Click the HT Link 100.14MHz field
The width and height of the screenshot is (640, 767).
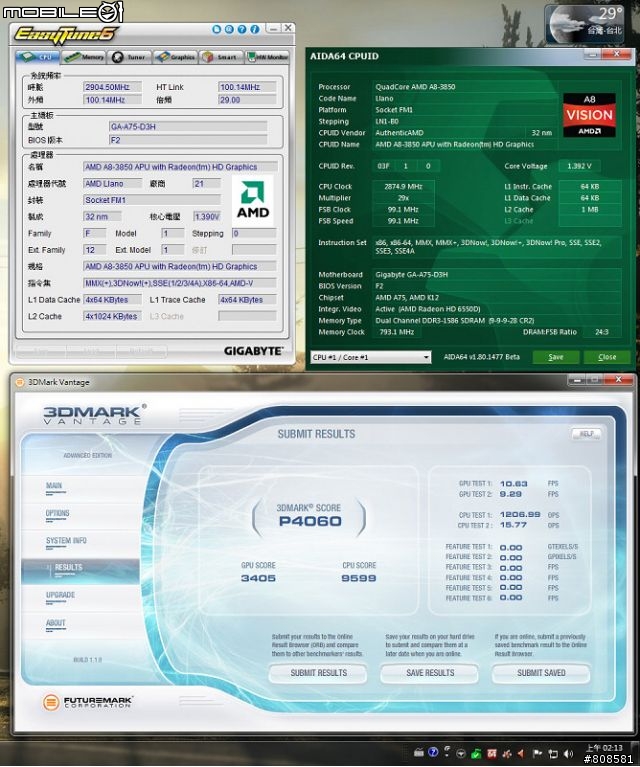247,87
